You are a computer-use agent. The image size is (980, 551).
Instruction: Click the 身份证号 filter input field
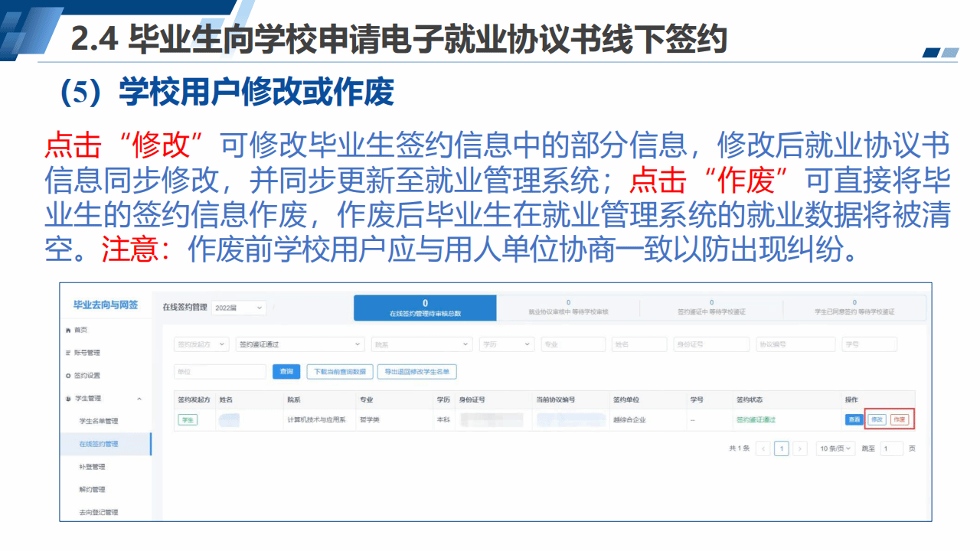pyautogui.click(x=710, y=344)
